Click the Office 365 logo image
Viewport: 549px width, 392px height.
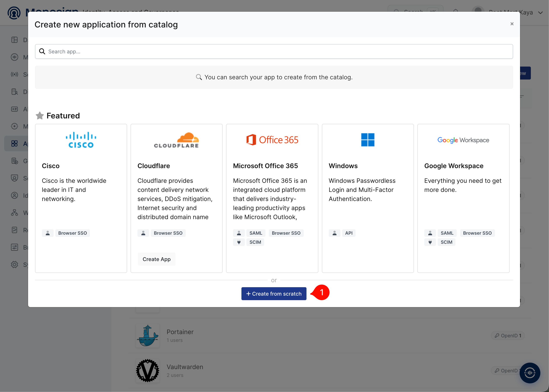pos(272,140)
